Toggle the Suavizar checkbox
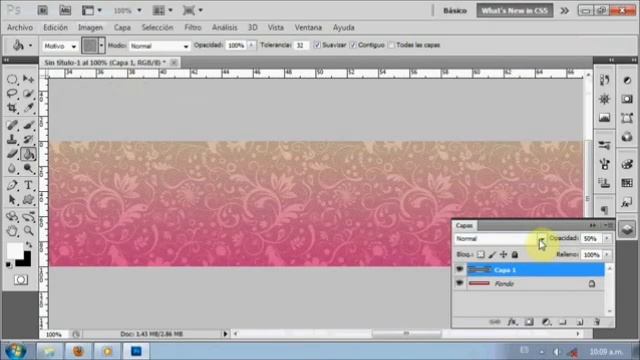The height and width of the screenshot is (360, 640). pos(317,45)
